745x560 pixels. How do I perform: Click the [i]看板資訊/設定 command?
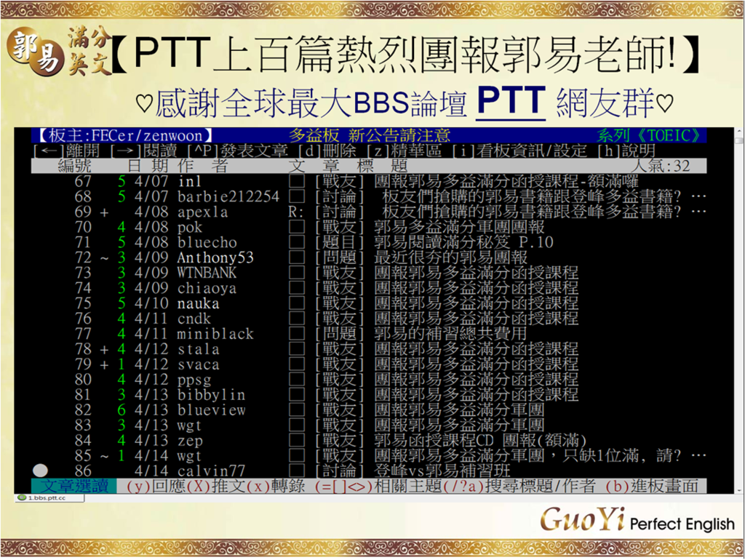click(519, 151)
